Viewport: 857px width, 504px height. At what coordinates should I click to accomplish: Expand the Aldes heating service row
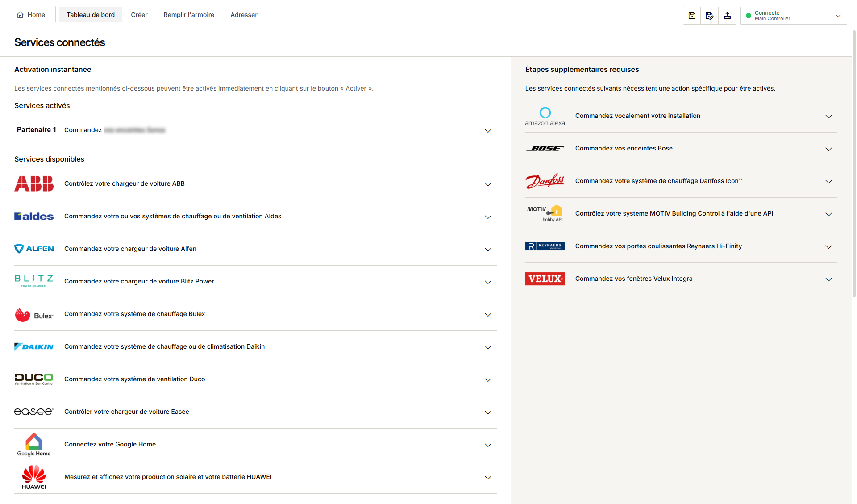tap(255, 217)
